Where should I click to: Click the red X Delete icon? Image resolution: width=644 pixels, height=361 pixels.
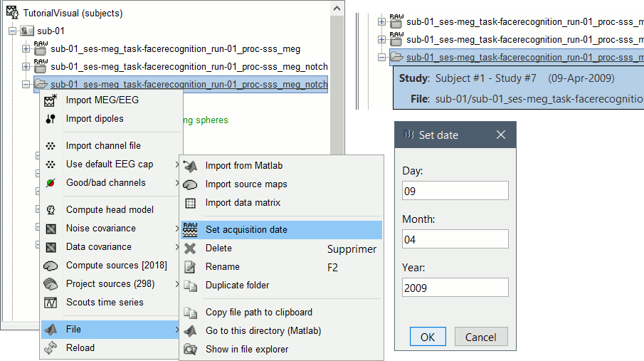190,248
